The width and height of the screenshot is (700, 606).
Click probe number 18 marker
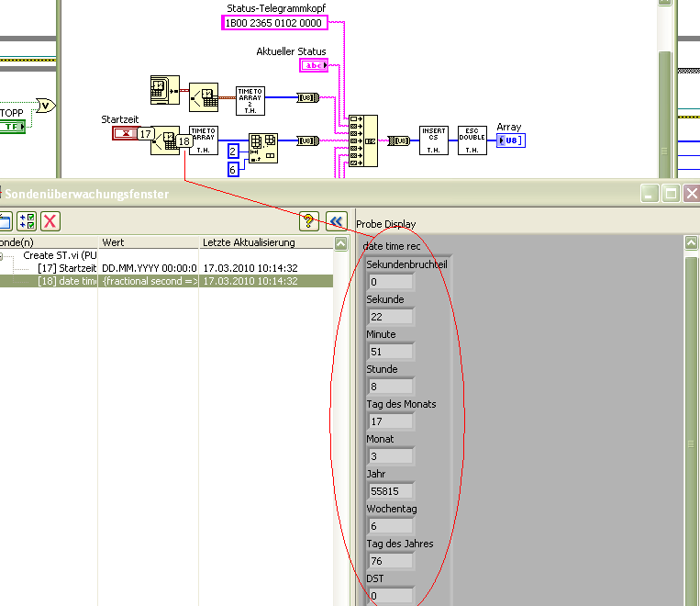(183, 141)
